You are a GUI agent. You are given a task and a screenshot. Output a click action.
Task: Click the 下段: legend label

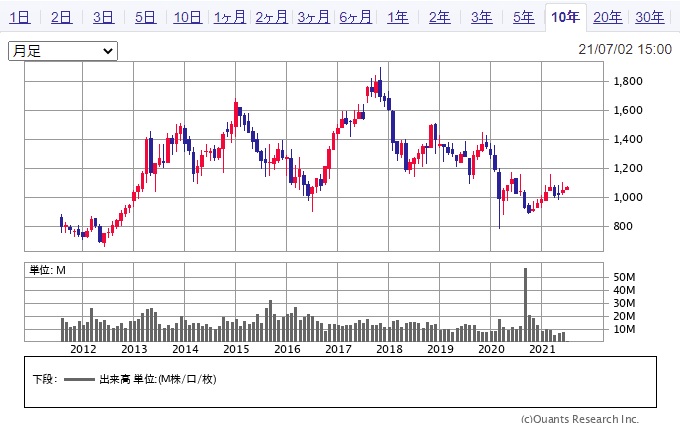point(45,379)
